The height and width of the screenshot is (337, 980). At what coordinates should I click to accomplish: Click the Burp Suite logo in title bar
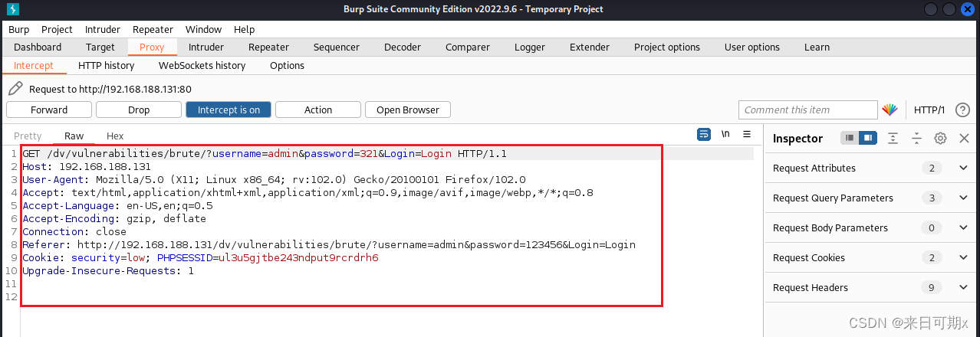coord(12,9)
